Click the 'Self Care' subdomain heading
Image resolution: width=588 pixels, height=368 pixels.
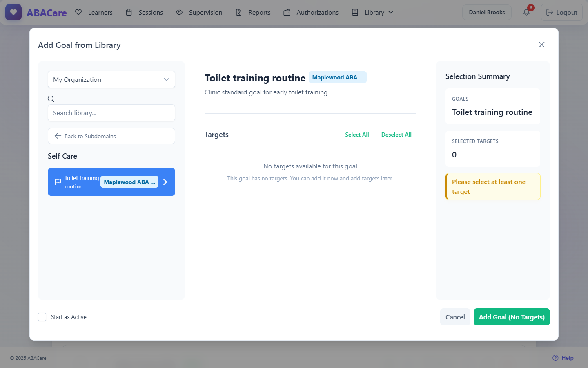tap(62, 156)
